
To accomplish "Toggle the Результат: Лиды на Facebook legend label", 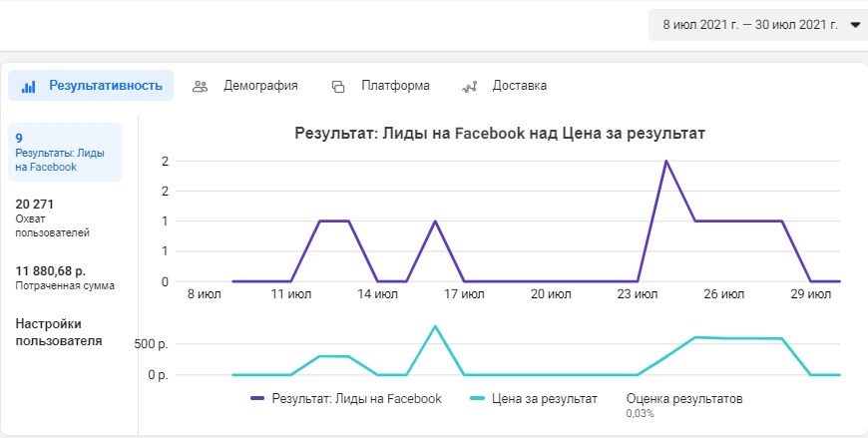I will 356,399.
